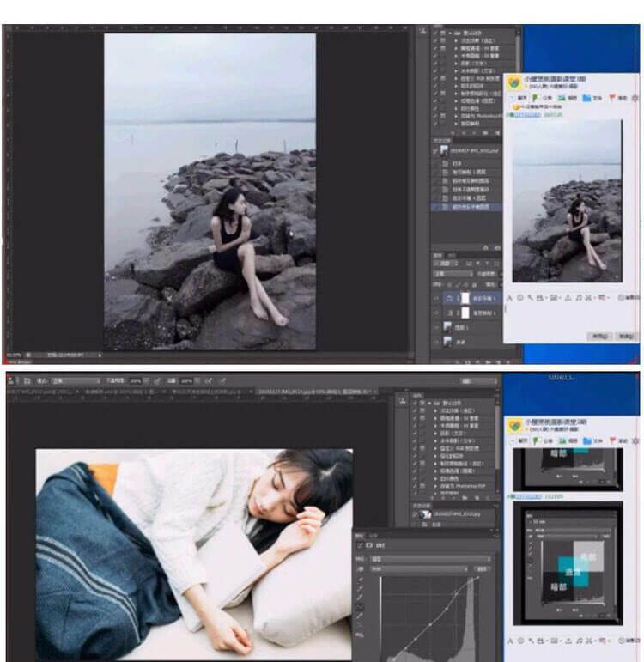Hide 图层 1 layer in seaside photo window
The image size is (644, 662).
tap(436, 327)
